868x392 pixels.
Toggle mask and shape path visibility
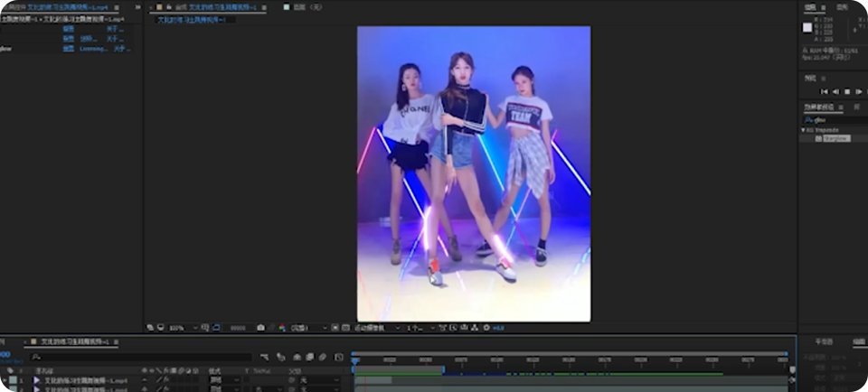(x=216, y=328)
